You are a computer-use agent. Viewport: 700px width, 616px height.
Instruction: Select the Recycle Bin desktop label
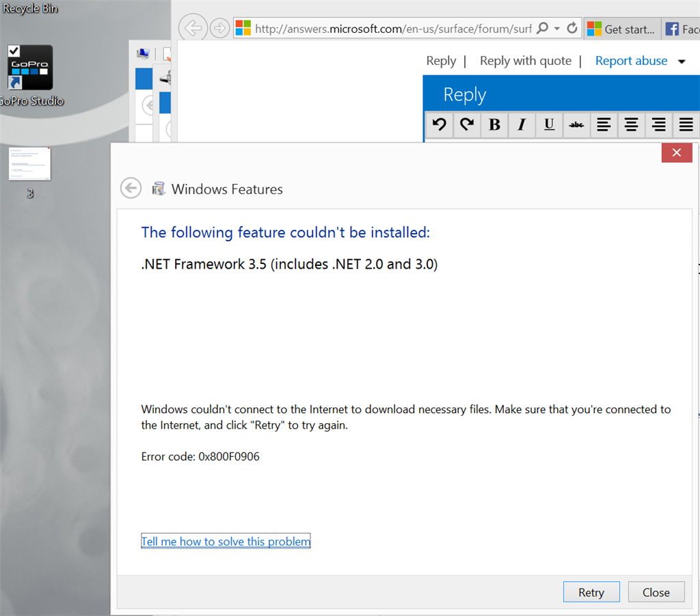[30, 8]
